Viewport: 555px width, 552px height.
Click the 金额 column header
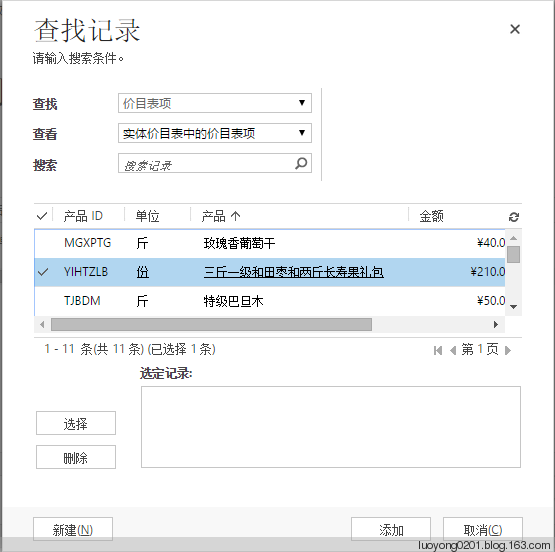coord(431,216)
